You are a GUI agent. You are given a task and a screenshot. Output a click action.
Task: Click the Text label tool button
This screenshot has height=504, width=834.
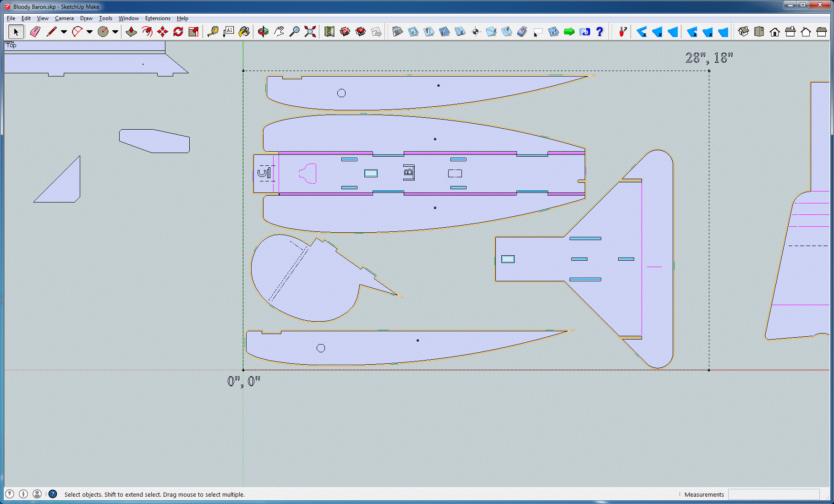(228, 32)
